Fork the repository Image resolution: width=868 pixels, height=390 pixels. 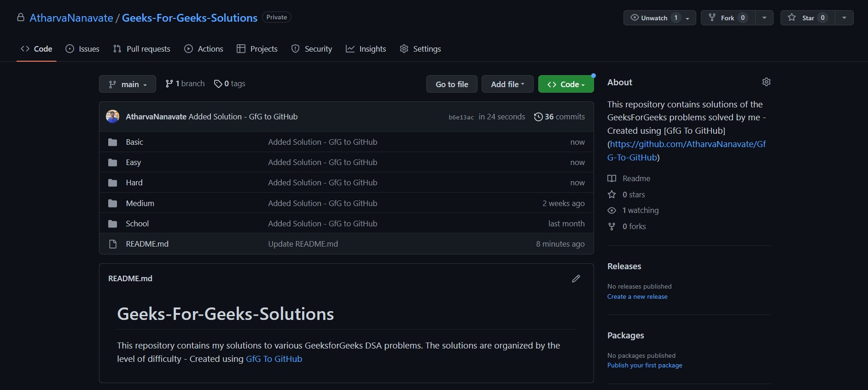click(728, 18)
